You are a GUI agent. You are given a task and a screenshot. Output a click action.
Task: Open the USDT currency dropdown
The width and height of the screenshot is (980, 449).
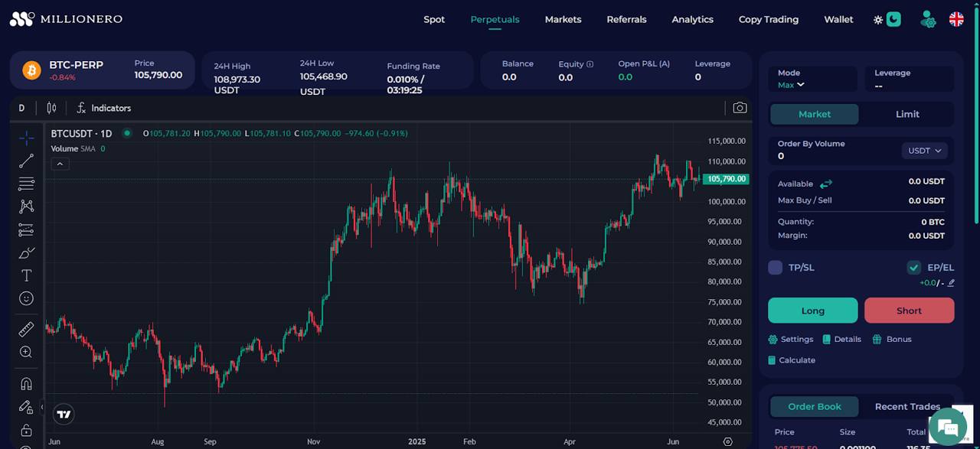924,151
